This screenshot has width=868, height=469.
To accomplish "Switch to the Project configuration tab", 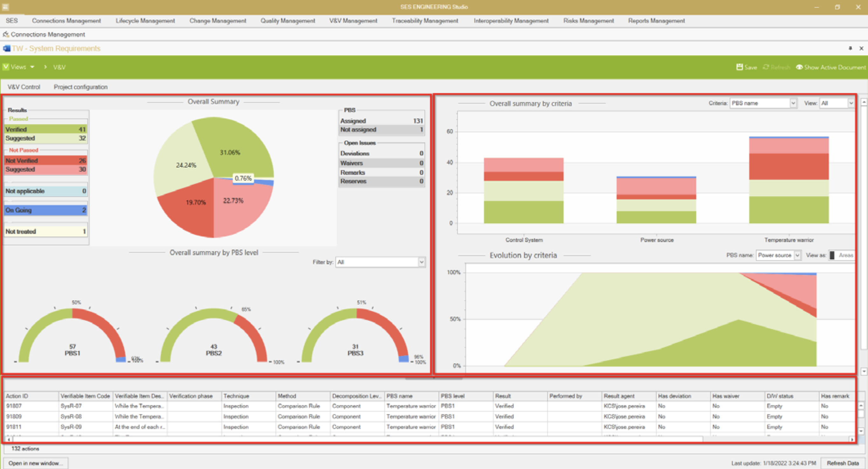I will coord(80,87).
